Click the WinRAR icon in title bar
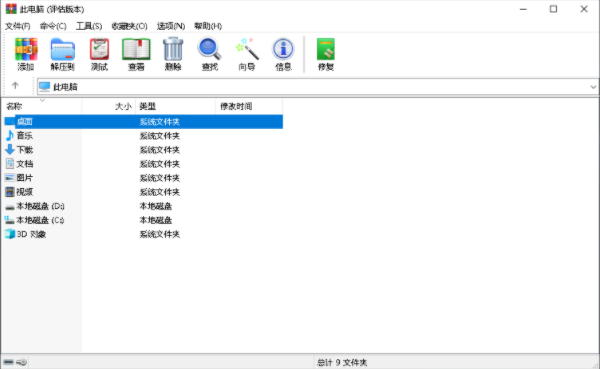The image size is (600, 369). (11, 9)
